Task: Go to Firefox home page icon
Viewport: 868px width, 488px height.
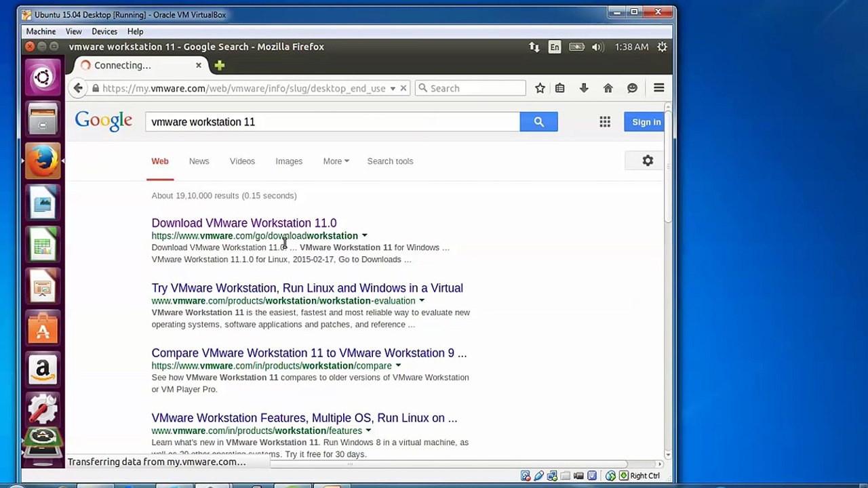Action: tap(608, 88)
